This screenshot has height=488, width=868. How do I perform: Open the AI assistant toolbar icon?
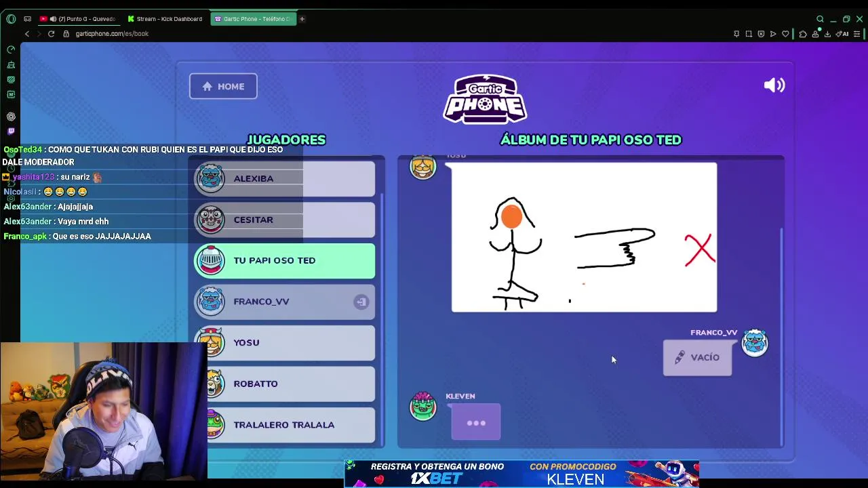tap(842, 34)
